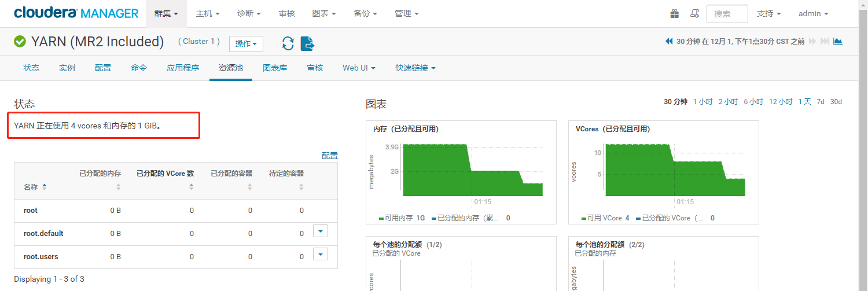This screenshot has height=291, width=868.
Task: Expand the 快速链接 dropdown
Action: pos(415,68)
